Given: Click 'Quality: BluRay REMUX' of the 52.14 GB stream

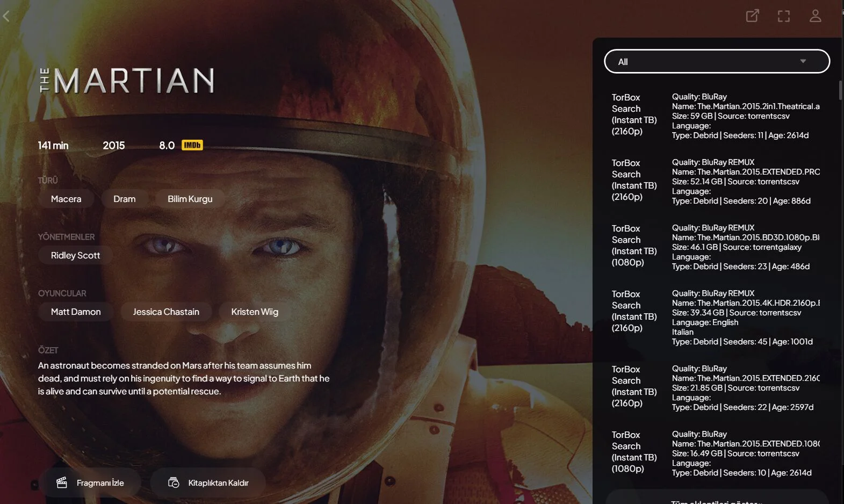Looking at the screenshot, I should pos(713,162).
